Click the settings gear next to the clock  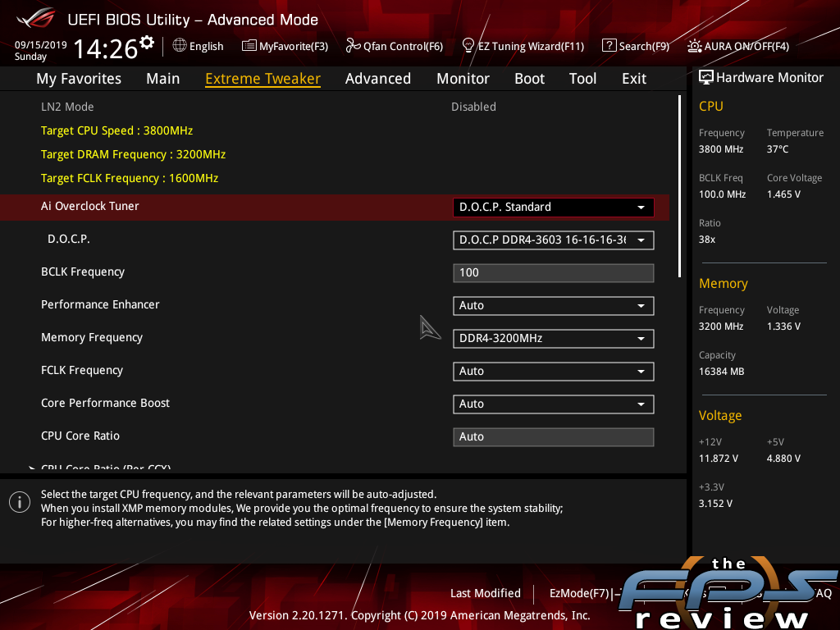[x=147, y=42]
